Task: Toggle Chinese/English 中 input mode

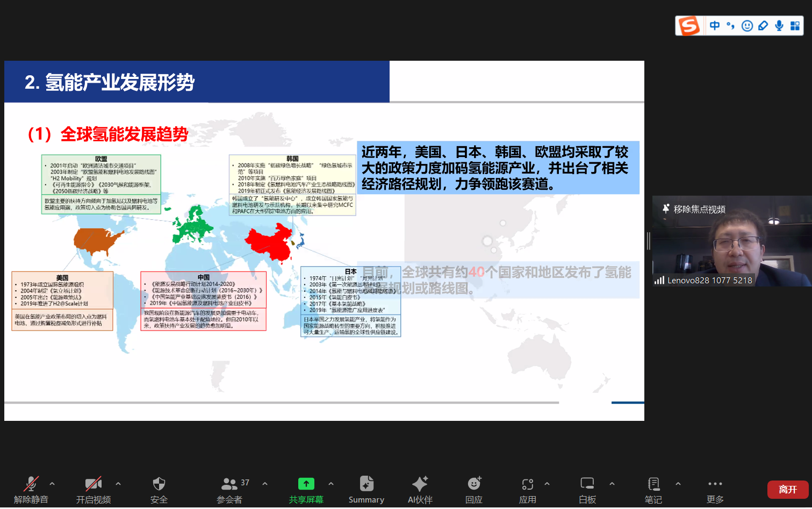Action: (715, 26)
